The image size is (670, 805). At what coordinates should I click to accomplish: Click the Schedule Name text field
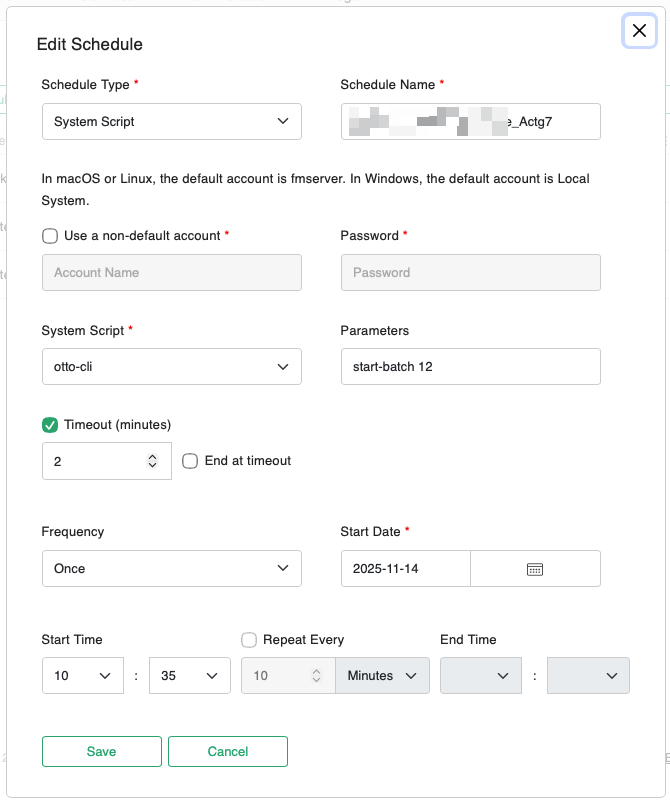(470, 121)
